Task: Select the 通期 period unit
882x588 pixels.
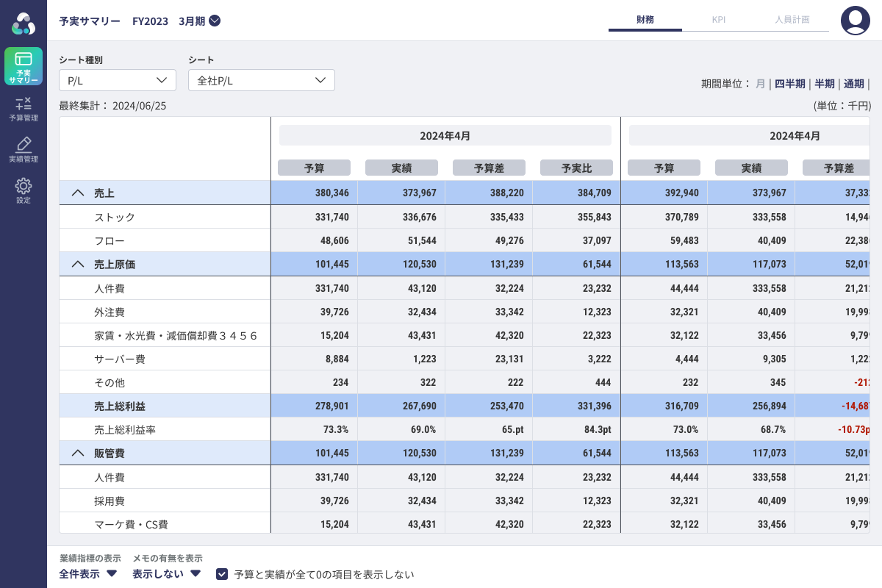Action: point(854,84)
